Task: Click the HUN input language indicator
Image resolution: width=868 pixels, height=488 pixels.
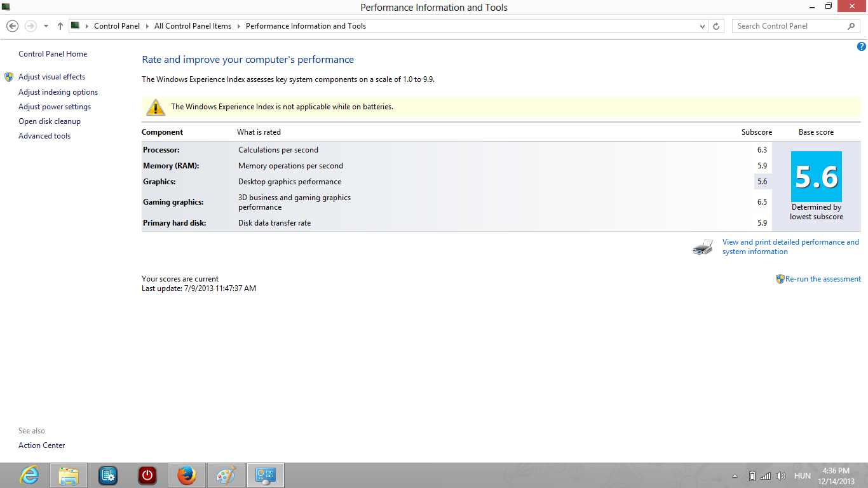Action: click(x=802, y=476)
